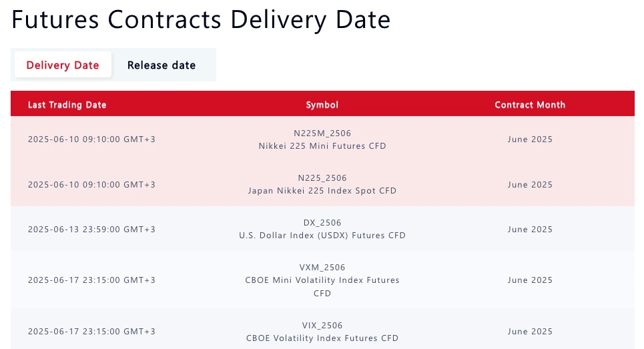The width and height of the screenshot is (644, 349).
Task: Click Japan Nikkei 225 Index Spot CFD
Action: 322,190
